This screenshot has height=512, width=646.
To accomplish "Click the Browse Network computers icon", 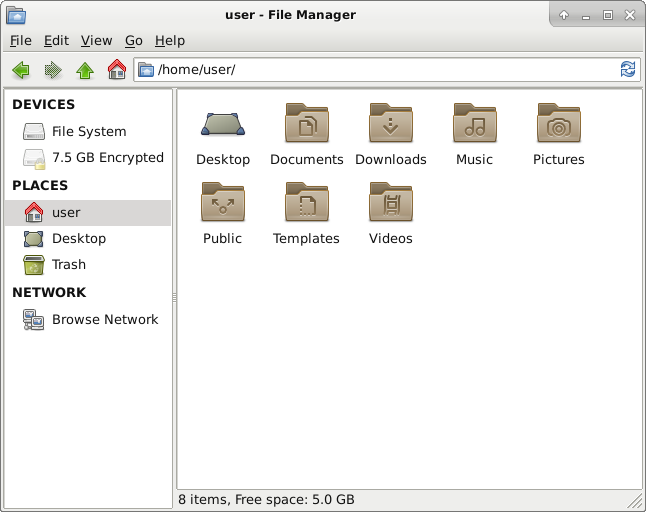I will pos(34,320).
